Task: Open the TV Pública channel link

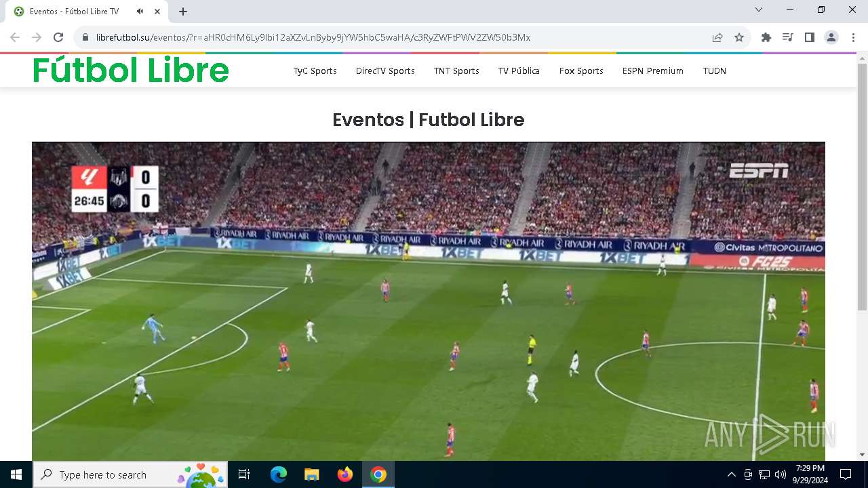Action: click(x=519, y=70)
